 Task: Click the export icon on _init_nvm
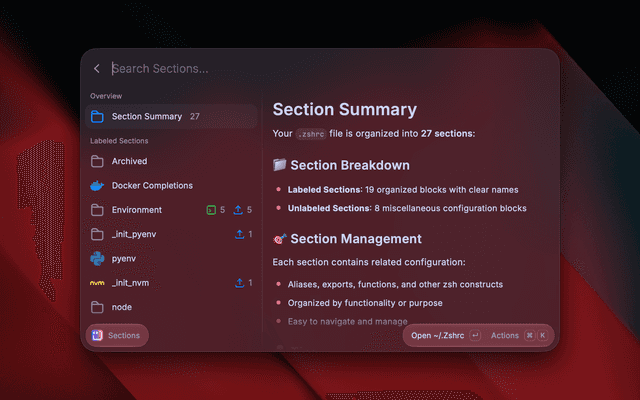(x=240, y=283)
